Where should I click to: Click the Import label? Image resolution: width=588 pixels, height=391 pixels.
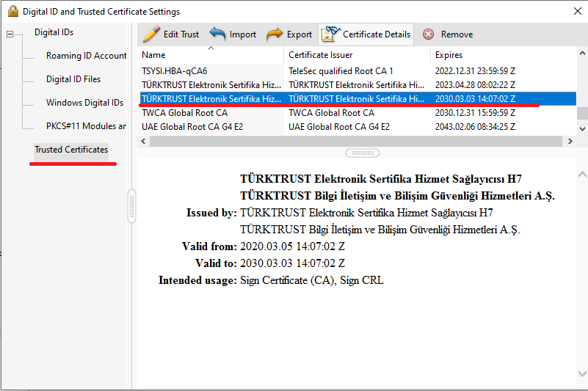click(243, 34)
